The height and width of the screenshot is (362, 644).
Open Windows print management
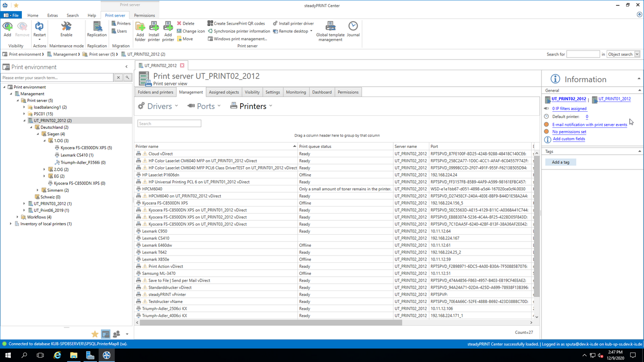tap(237, 39)
